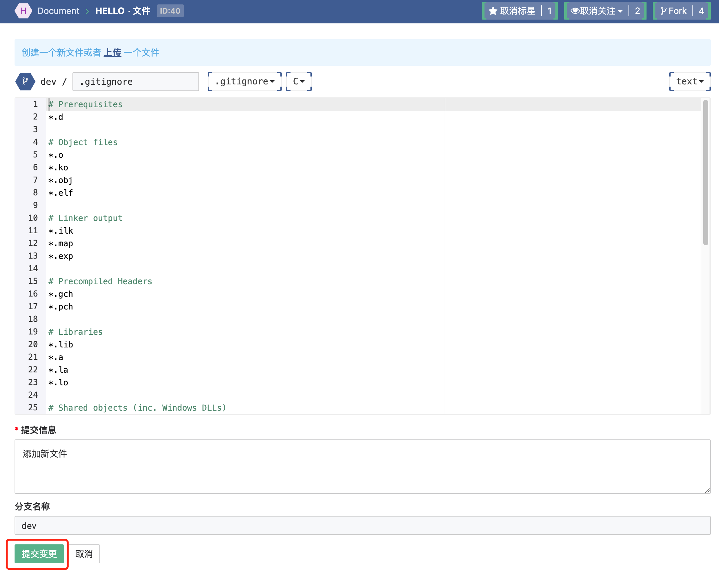This screenshot has width=719, height=588.
Task: Click the 分支名称 branch name field
Action: (x=362, y=525)
